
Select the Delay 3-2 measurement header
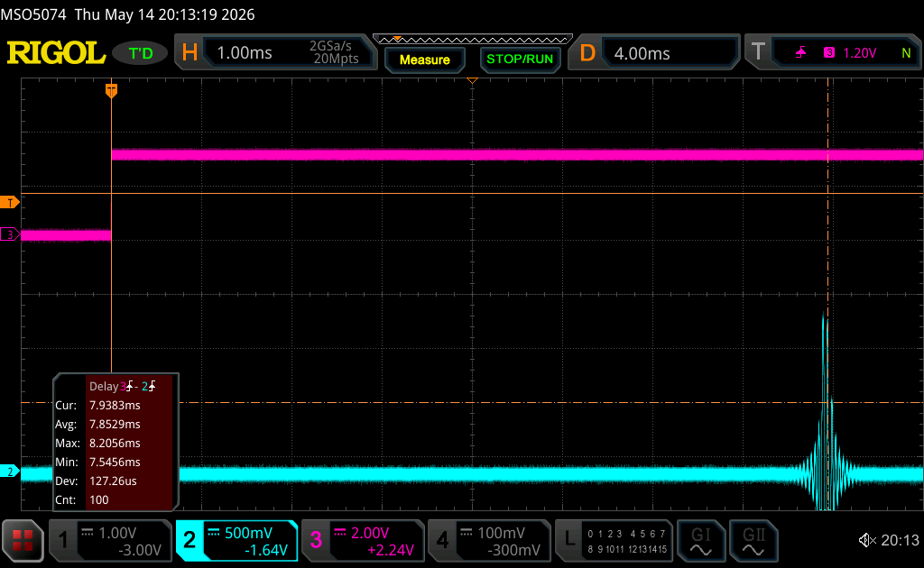[x=123, y=386]
